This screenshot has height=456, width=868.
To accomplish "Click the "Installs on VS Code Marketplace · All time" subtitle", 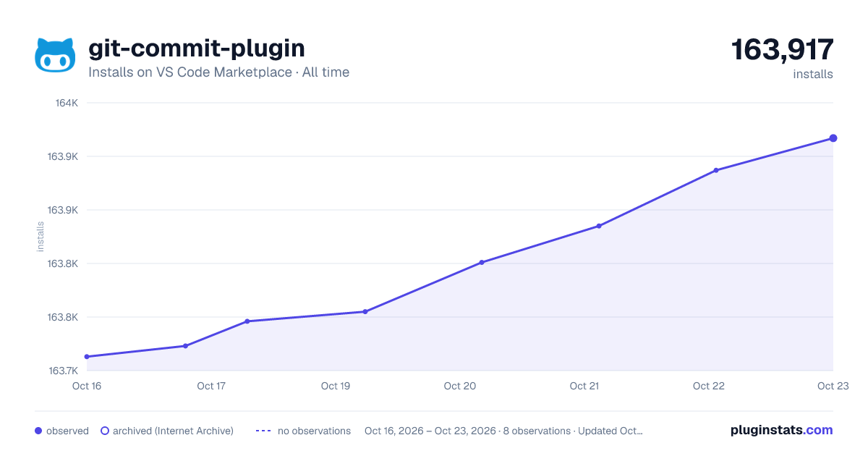I will tap(218, 72).
